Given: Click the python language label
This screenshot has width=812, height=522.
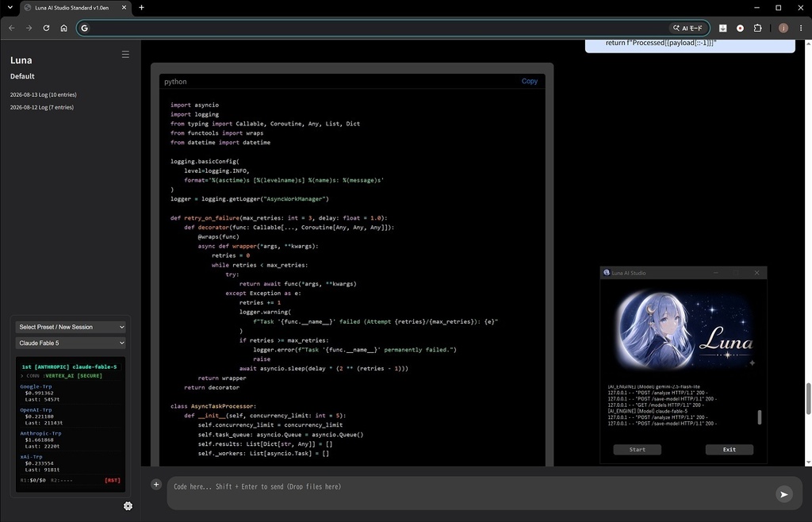Looking at the screenshot, I should [x=175, y=82].
